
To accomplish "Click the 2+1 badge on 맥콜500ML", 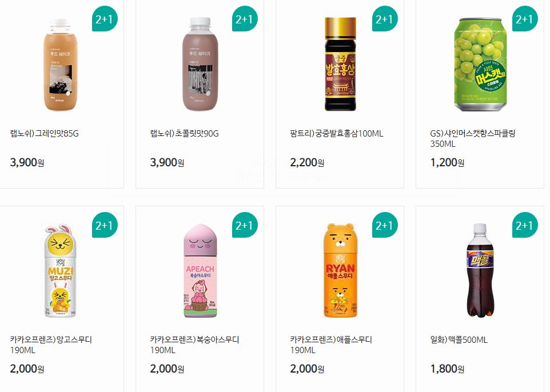I will click(525, 225).
